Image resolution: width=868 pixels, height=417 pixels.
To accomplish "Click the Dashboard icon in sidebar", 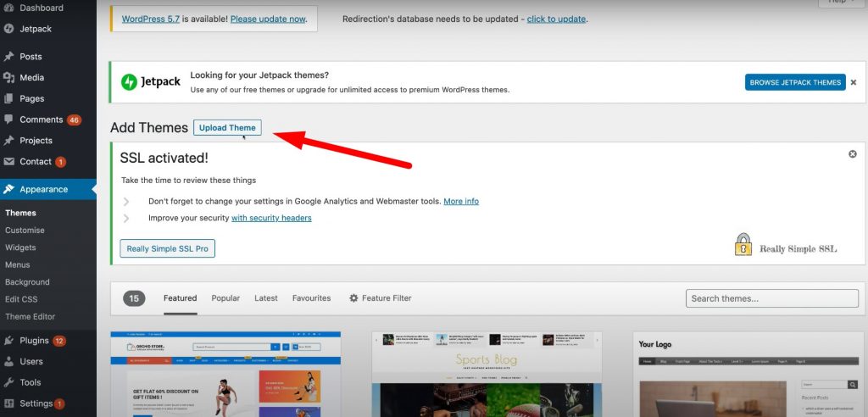I will (x=8, y=8).
